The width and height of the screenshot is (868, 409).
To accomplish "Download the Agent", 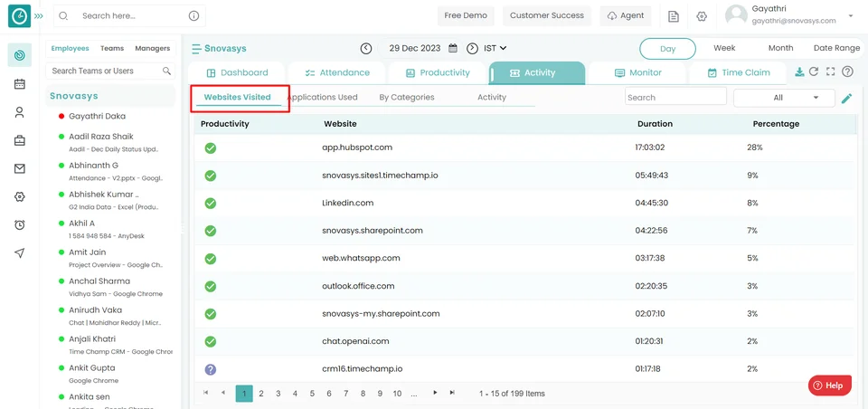I will 626,15.
